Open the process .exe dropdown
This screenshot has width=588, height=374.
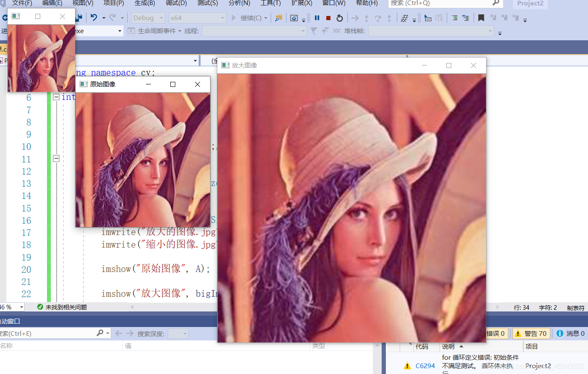[x=120, y=31]
